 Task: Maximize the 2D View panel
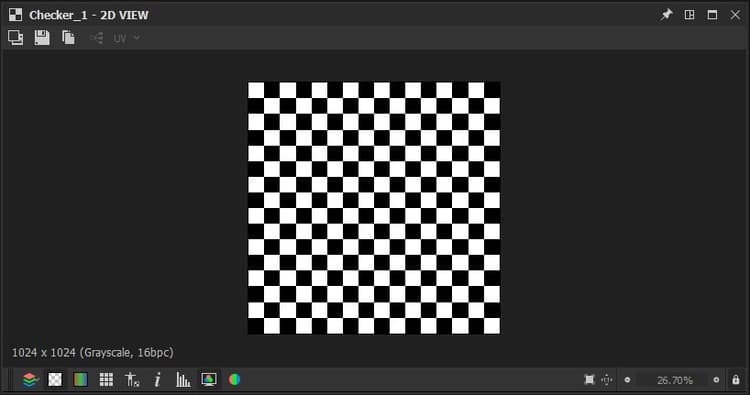[x=712, y=15]
